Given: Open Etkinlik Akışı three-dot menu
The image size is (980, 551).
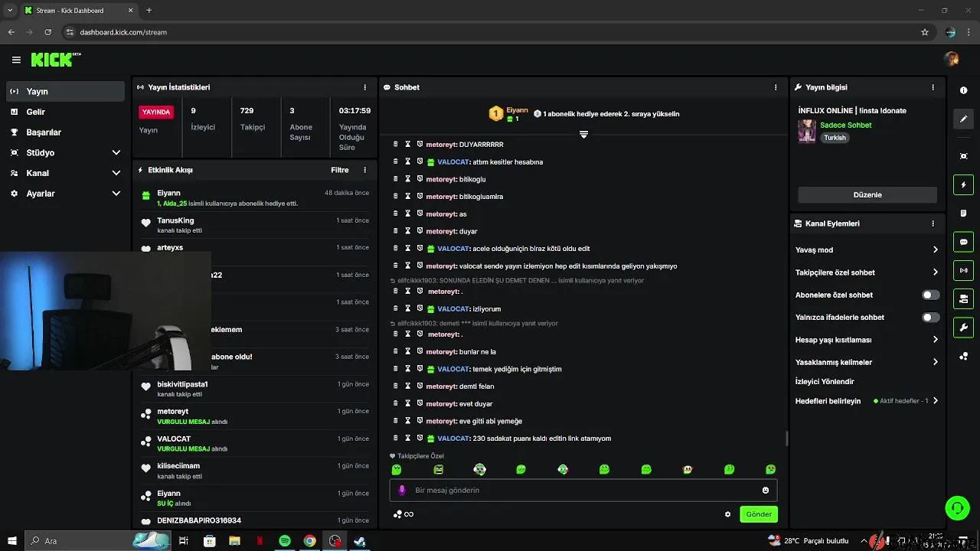Looking at the screenshot, I should point(364,170).
